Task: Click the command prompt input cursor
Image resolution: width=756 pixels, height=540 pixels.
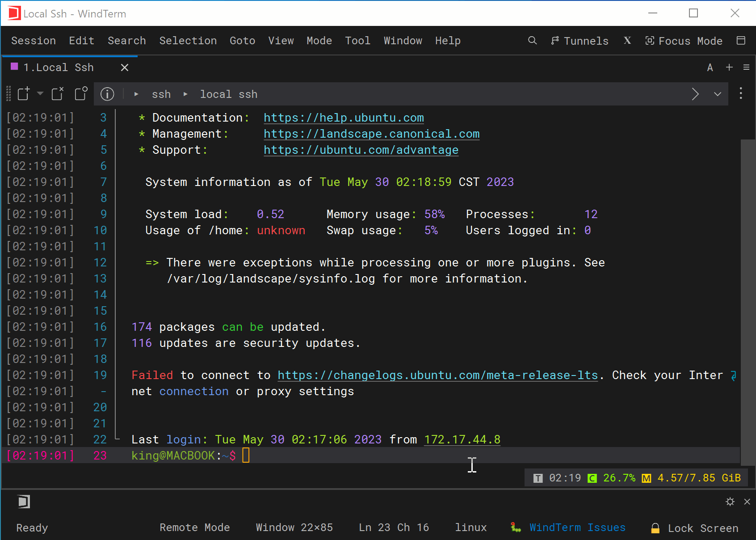Action: 246,456
